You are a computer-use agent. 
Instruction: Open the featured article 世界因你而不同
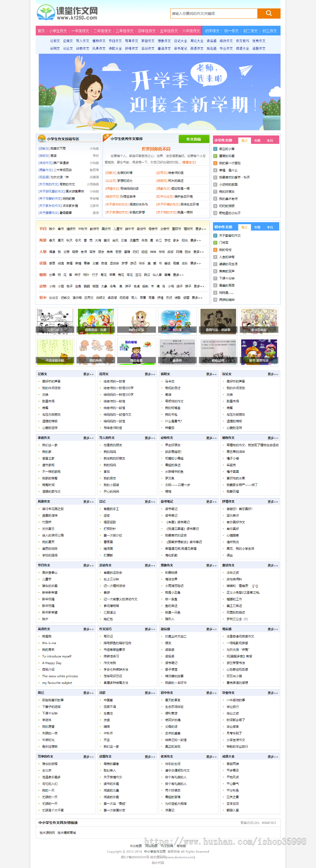click(x=156, y=149)
